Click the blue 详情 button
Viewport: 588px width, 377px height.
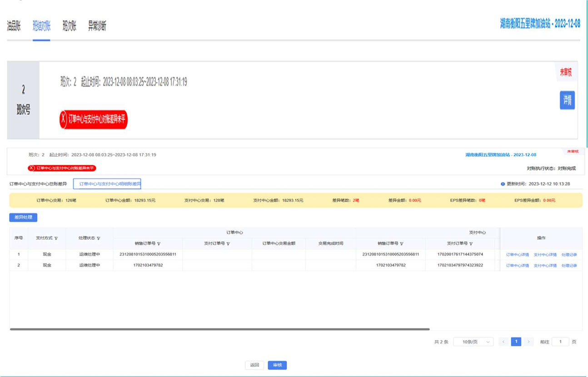point(567,100)
